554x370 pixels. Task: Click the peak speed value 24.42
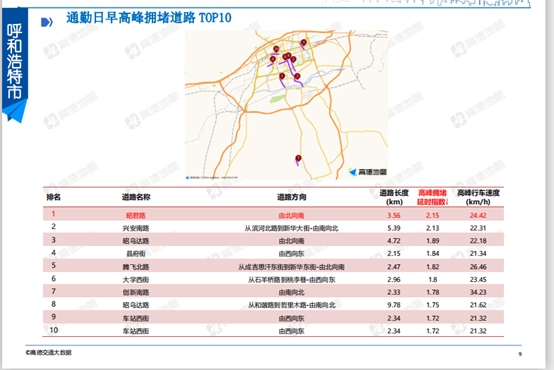pos(478,215)
